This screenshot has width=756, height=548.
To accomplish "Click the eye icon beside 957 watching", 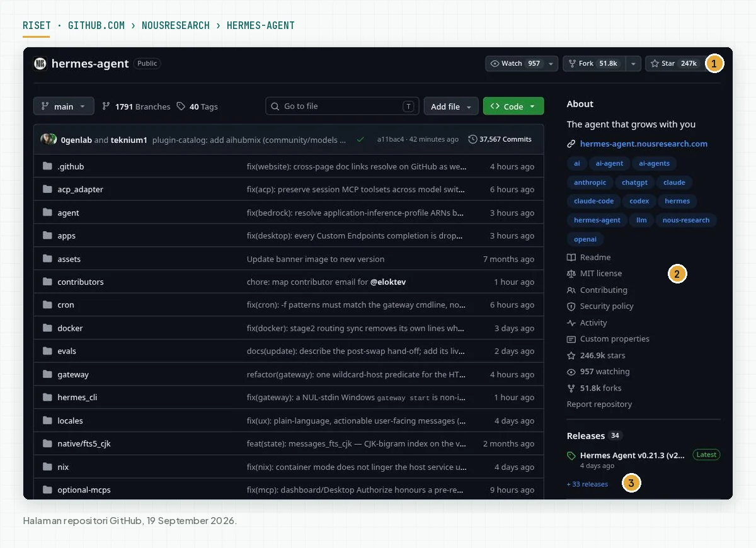I will click(571, 372).
